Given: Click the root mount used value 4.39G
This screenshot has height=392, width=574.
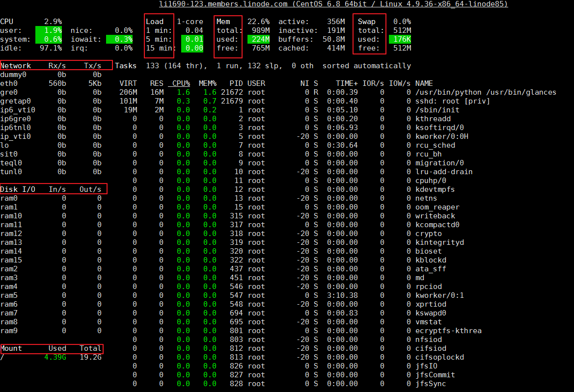Looking at the screenshot, I should (x=55, y=357).
